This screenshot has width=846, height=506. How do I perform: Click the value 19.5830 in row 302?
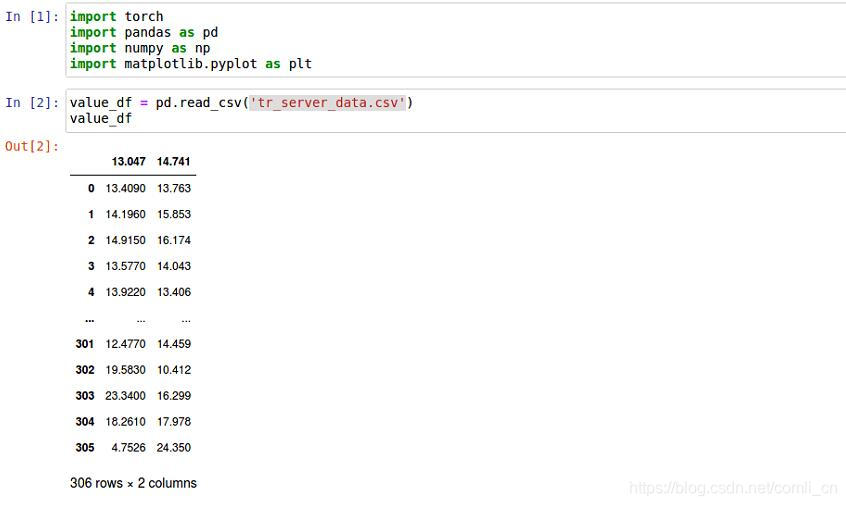[x=126, y=370]
